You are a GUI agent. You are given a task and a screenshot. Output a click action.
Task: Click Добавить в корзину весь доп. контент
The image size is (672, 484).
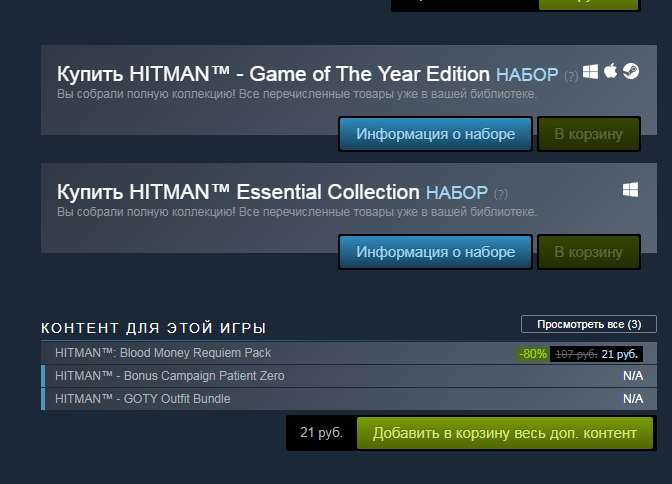point(504,433)
